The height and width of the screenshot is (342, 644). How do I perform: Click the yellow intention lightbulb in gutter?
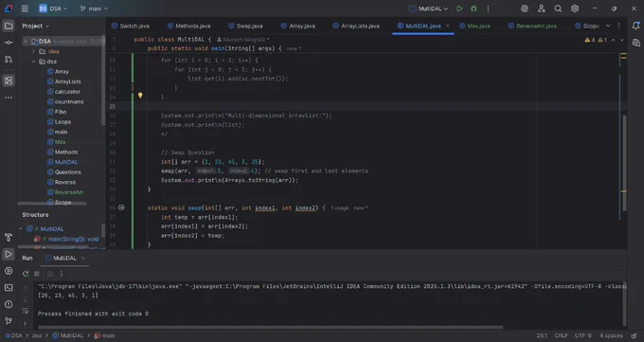tap(140, 96)
